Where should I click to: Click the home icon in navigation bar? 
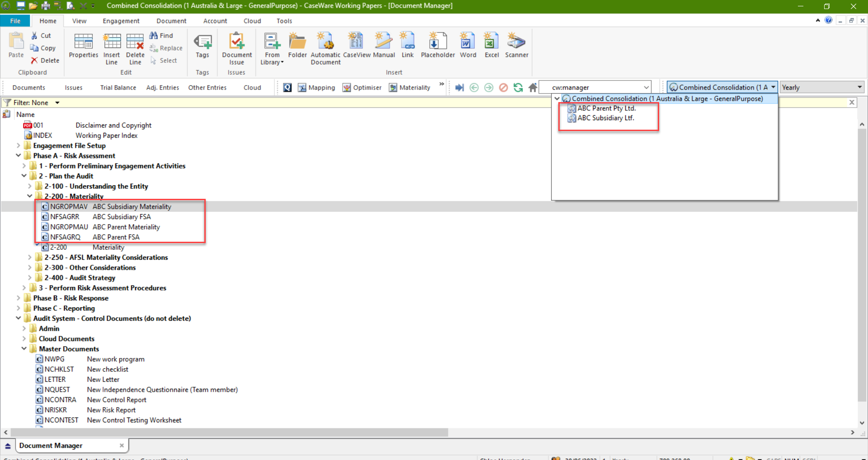[x=533, y=88]
